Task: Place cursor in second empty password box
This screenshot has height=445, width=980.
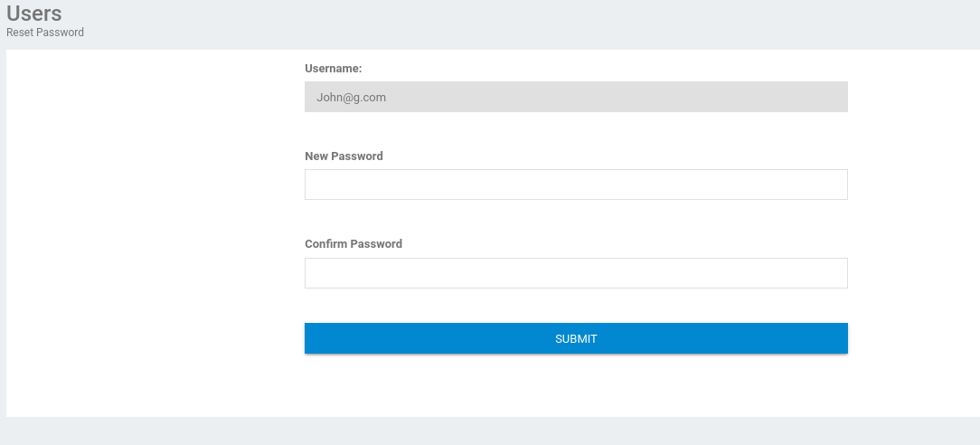Action: point(576,273)
